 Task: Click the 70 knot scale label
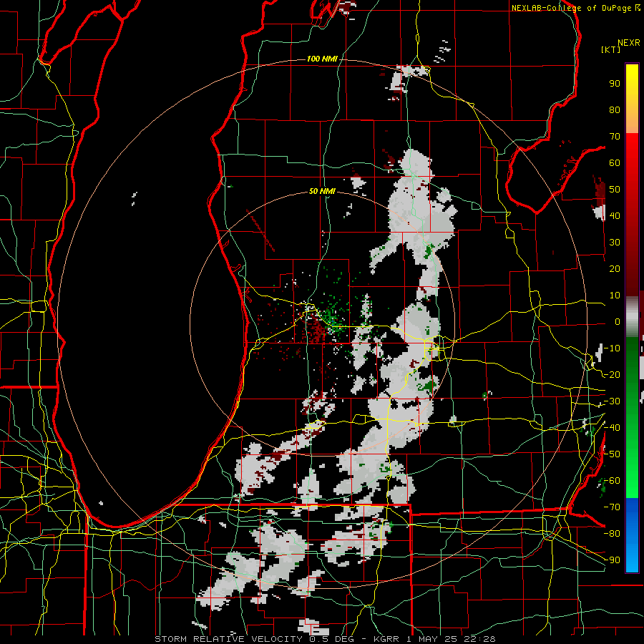(615, 137)
